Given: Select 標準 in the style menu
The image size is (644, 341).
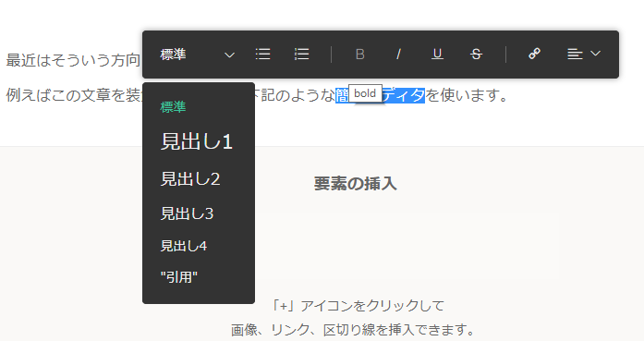Looking at the screenshot, I should point(173,107).
